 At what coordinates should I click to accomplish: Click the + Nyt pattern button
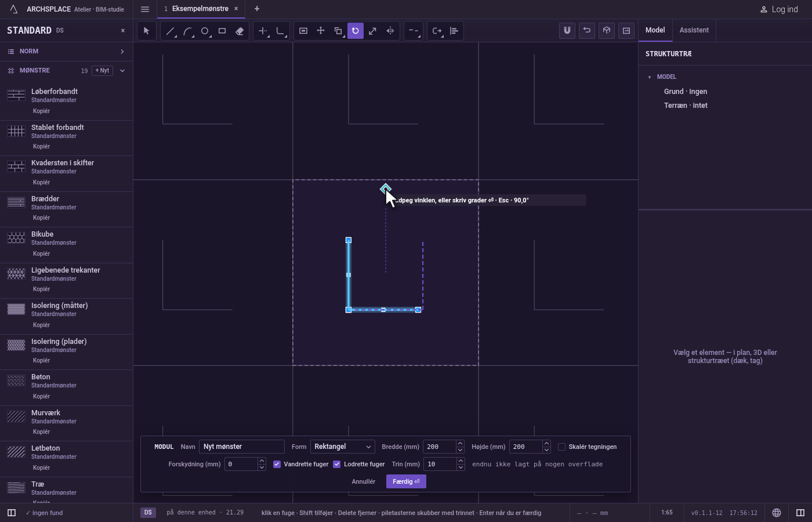pyautogui.click(x=102, y=71)
